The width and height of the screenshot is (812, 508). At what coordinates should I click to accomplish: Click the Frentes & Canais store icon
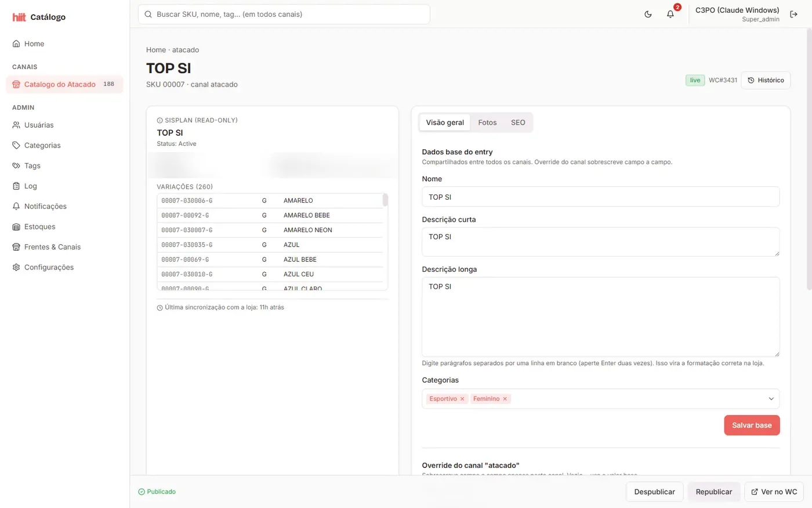(16, 247)
